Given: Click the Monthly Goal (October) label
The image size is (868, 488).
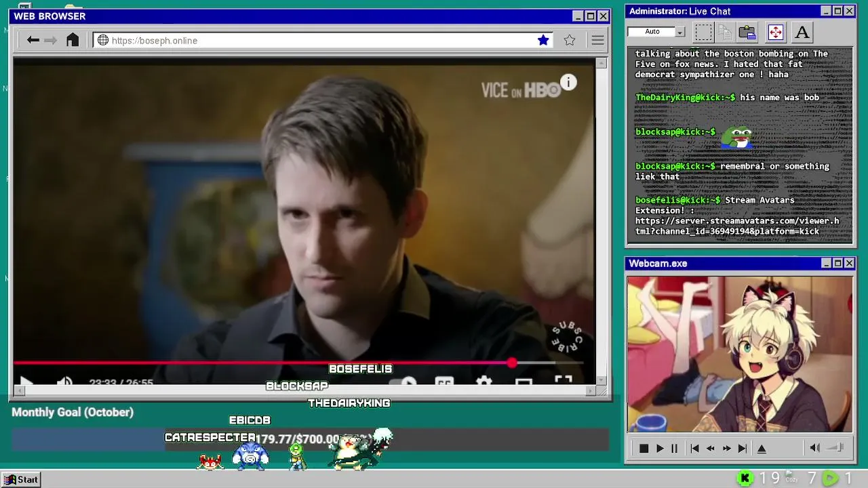Looking at the screenshot, I should point(73,412).
